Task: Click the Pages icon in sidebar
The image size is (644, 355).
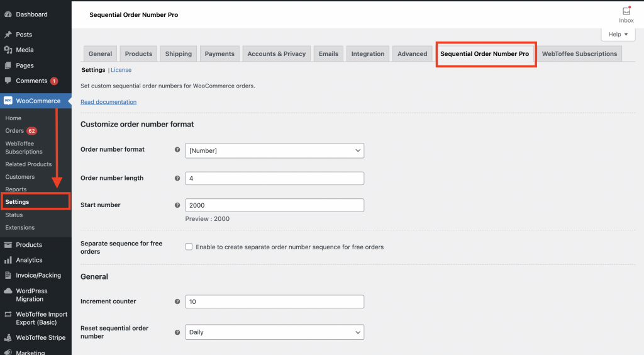Action: (8, 65)
